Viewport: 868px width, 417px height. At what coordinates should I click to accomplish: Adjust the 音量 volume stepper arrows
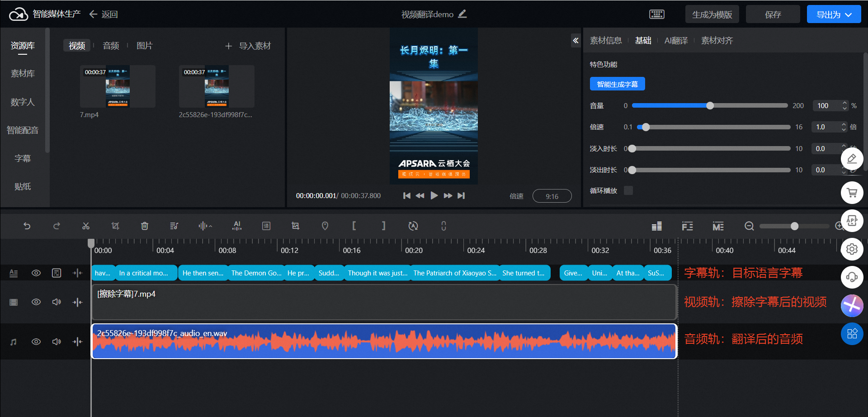pyautogui.click(x=844, y=105)
